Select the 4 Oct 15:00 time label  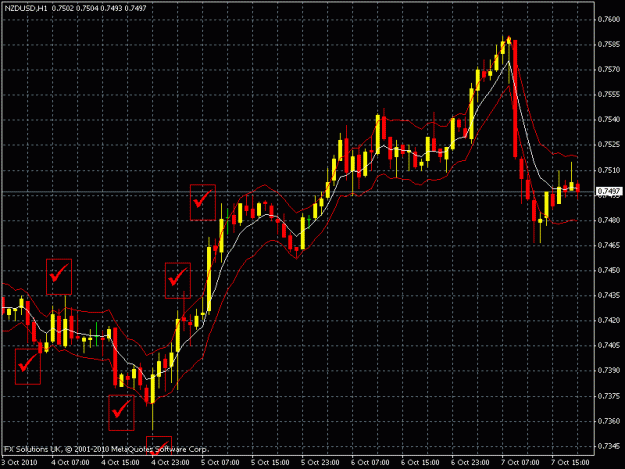[x=120, y=463]
